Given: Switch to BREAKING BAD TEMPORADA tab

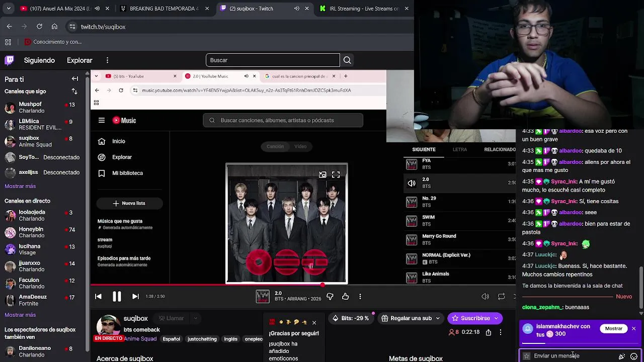Looking at the screenshot, I should pyautogui.click(x=164, y=9).
